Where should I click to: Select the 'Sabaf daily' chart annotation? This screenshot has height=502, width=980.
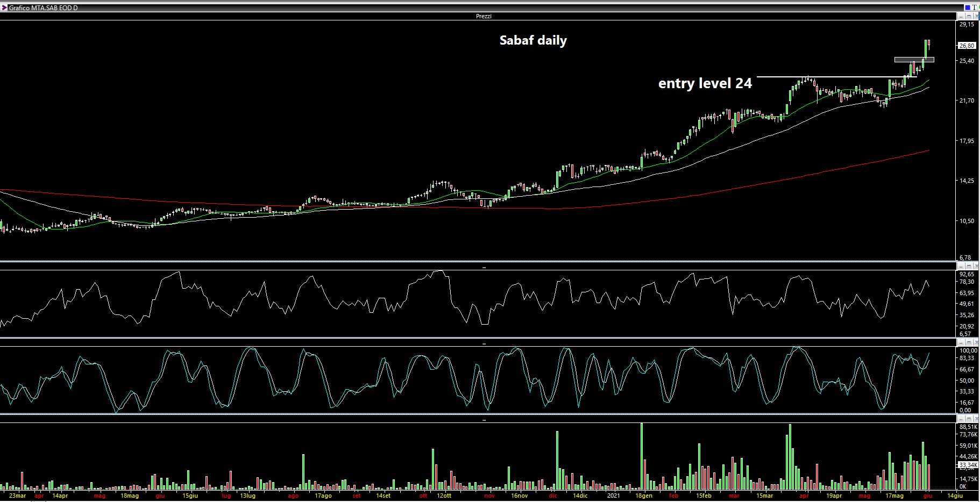(x=533, y=40)
